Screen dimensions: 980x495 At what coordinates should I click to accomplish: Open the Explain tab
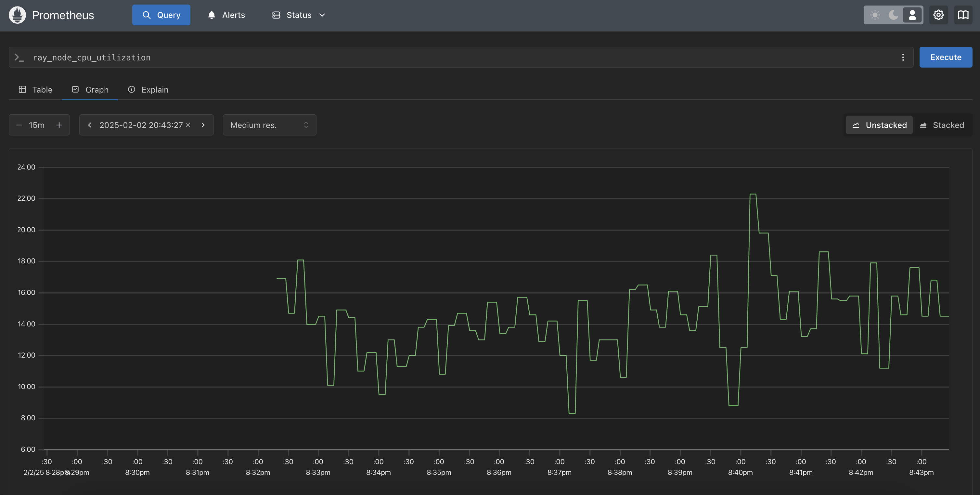click(x=148, y=90)
